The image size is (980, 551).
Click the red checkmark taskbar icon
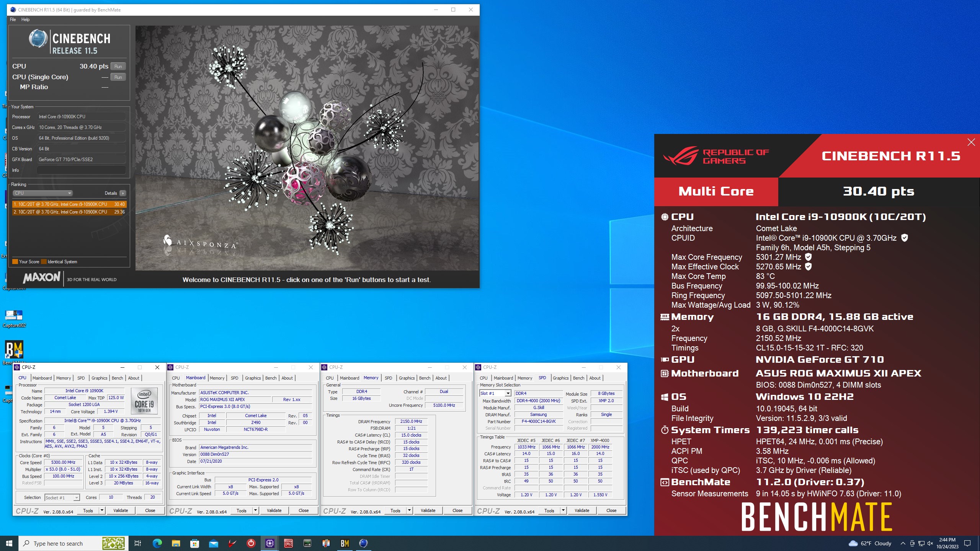[x=232, y=543]
